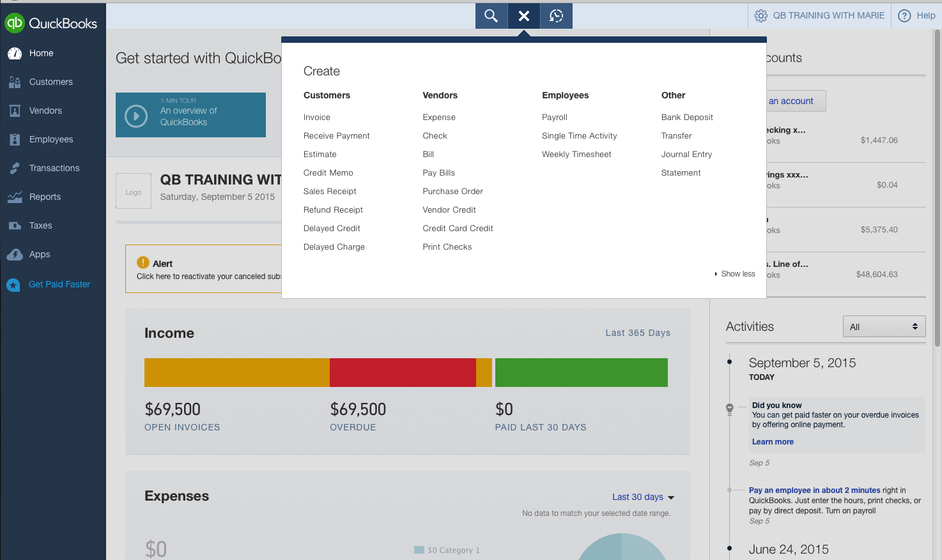Screen dimensions: 942x560
Task: Click the Get Paid Faster sidebar link
Action: pyautogui.click(x=59, y=285)
